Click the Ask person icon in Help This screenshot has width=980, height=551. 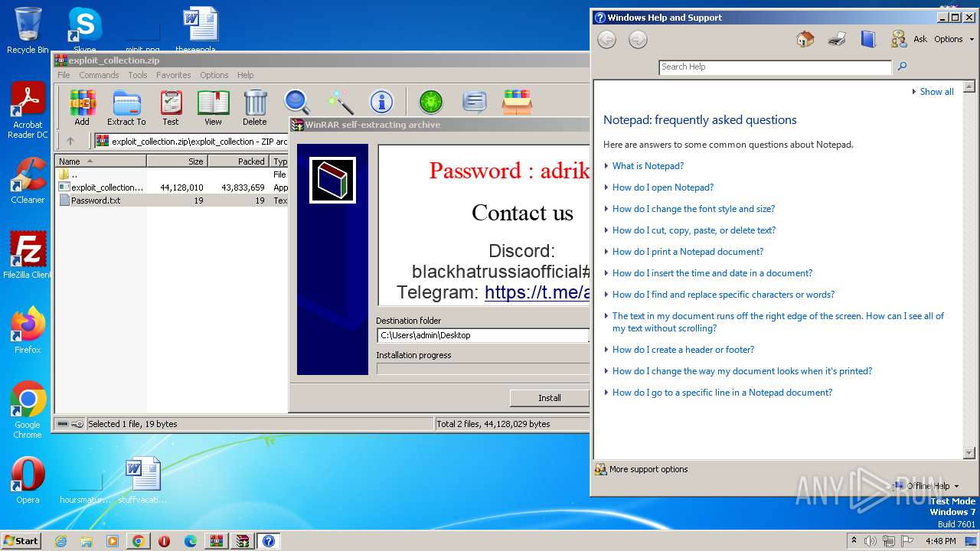tap(898, 39)
